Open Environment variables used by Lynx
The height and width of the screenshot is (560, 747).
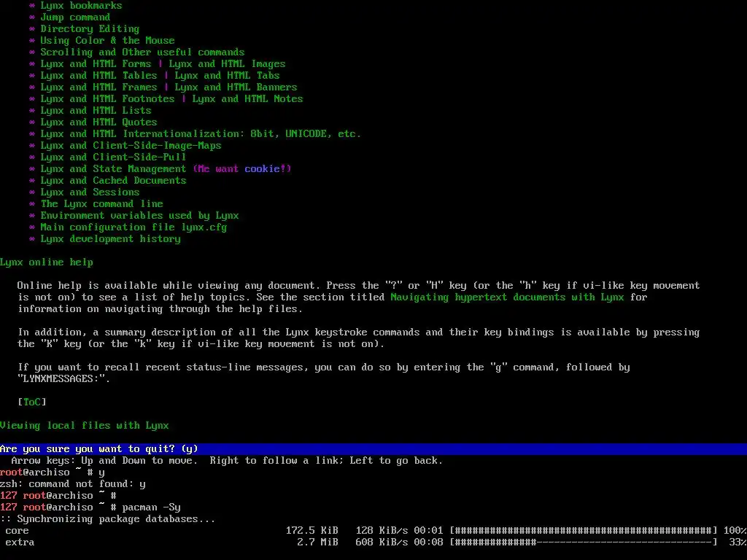139,216
